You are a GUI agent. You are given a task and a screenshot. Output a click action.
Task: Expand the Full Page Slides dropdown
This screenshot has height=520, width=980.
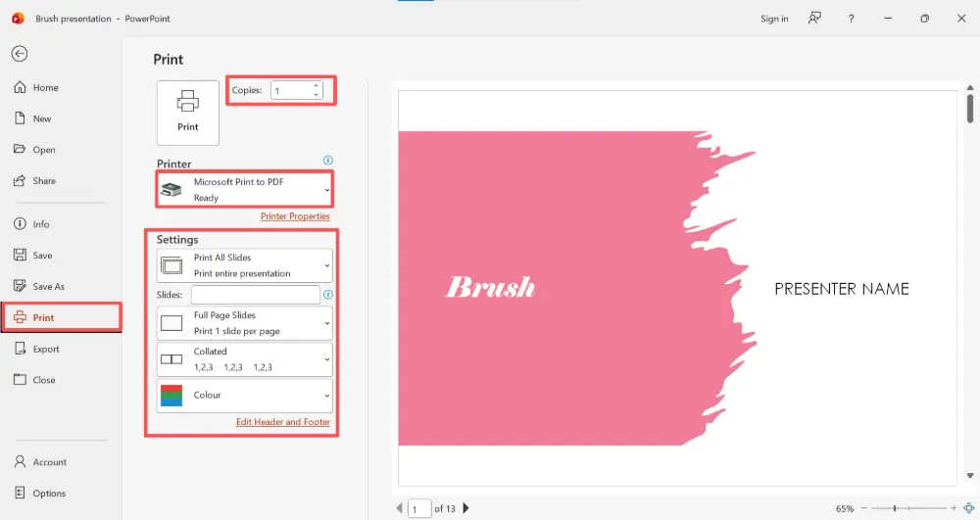[x=244, y=323]
